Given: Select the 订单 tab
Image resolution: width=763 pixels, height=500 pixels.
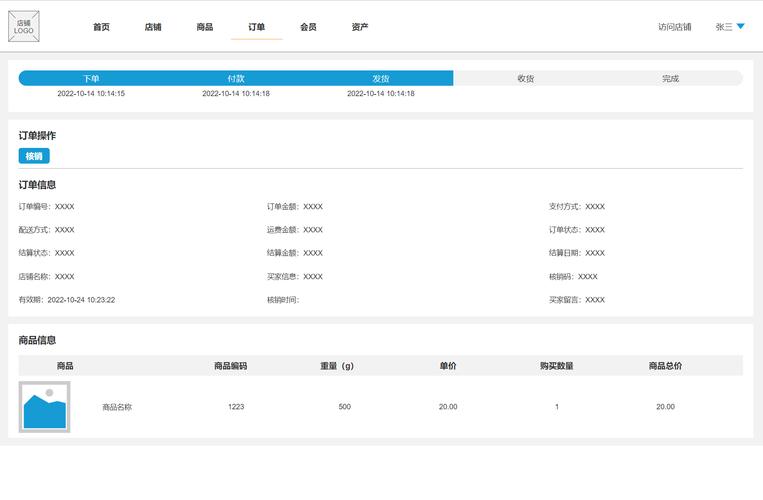Looking at the screenshot, I should click(256, 27).
